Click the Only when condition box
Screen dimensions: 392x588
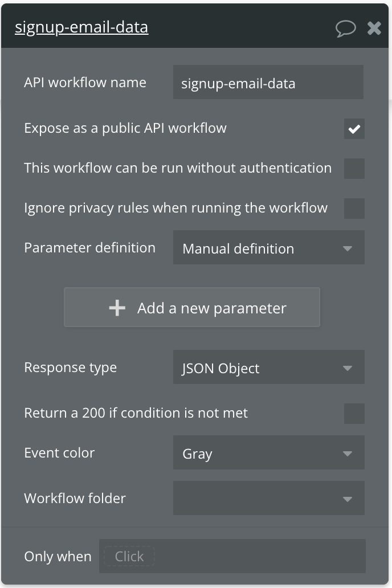(232, 556)
